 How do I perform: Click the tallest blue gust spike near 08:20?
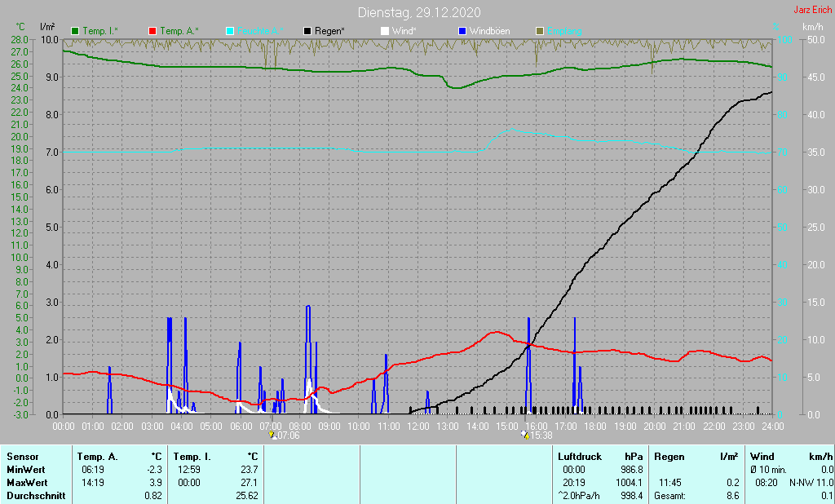click(307, 358)
